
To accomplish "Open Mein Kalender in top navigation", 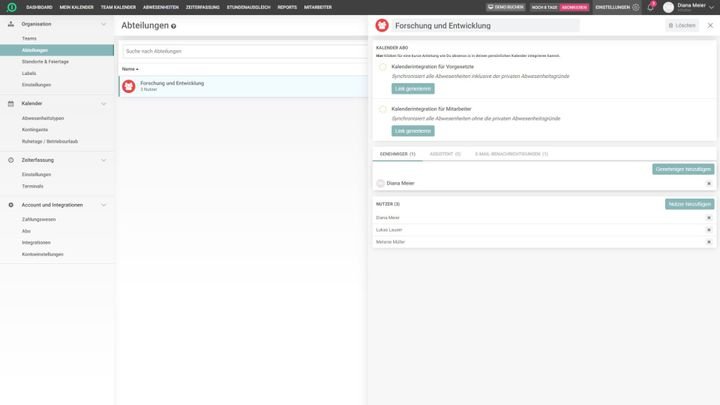I will click(76, 7).
